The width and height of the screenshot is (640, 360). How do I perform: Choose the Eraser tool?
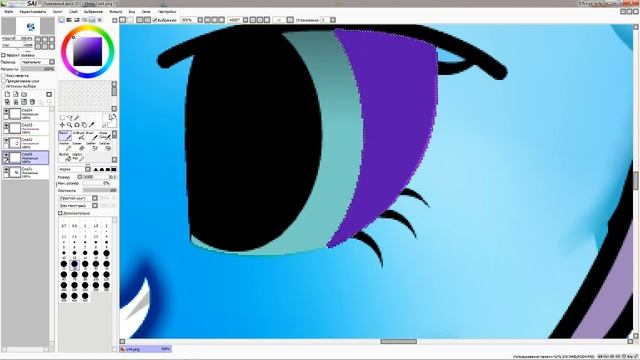point(78,146)
